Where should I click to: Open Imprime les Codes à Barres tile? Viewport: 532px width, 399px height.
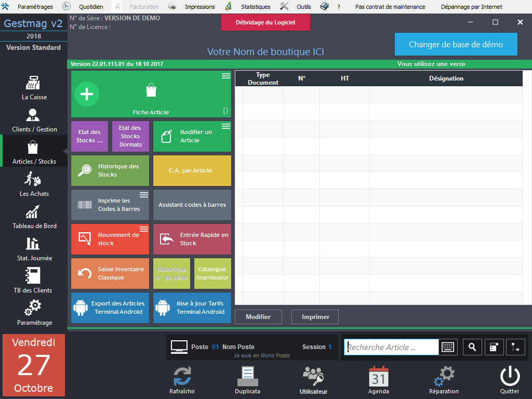[110, 205]
